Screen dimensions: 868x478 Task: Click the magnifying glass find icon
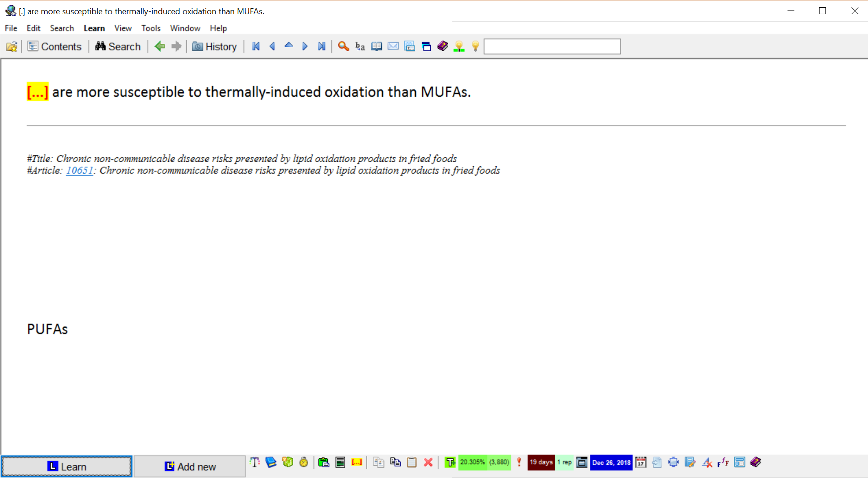[x=343, y=46]
